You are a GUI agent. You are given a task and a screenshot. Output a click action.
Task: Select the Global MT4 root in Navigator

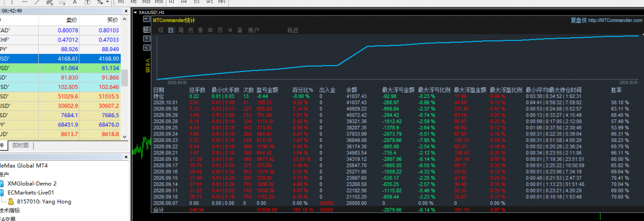coord(24,166)
